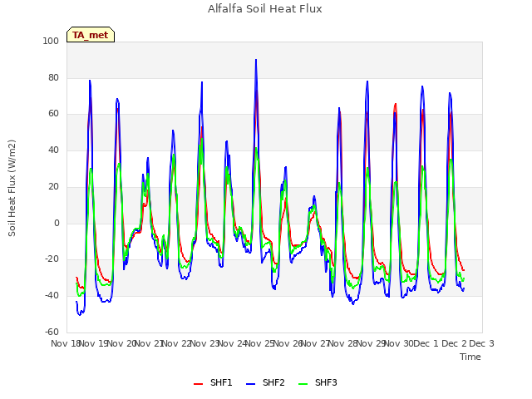The width and height of the screenshot is (532, 399).
Task: Click the Time x-axis title
Action: click(x=470, y=357)
